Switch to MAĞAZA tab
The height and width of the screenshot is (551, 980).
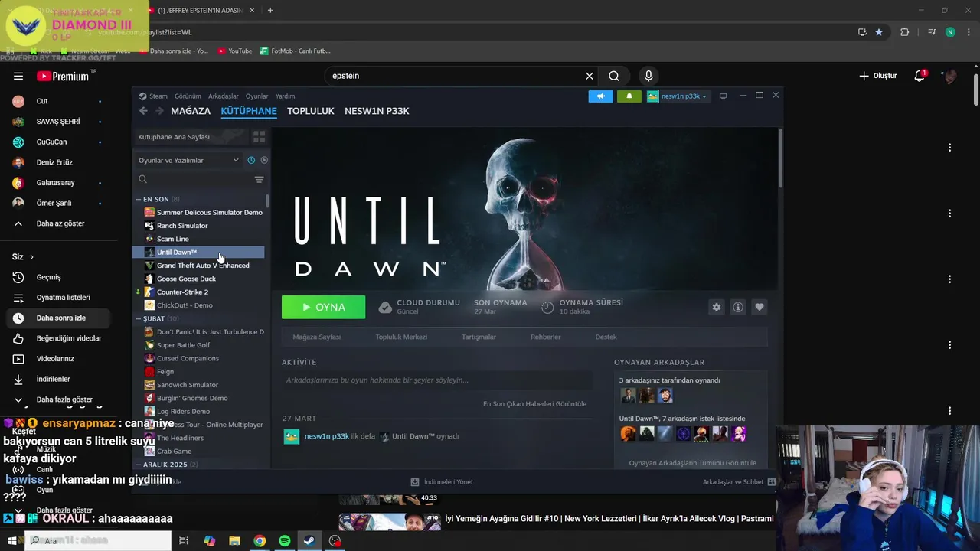click(191, 111)
